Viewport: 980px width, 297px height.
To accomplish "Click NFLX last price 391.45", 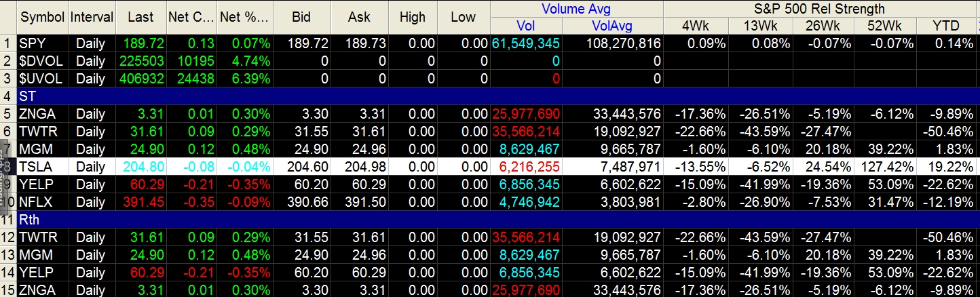I will tap(141, 202).
